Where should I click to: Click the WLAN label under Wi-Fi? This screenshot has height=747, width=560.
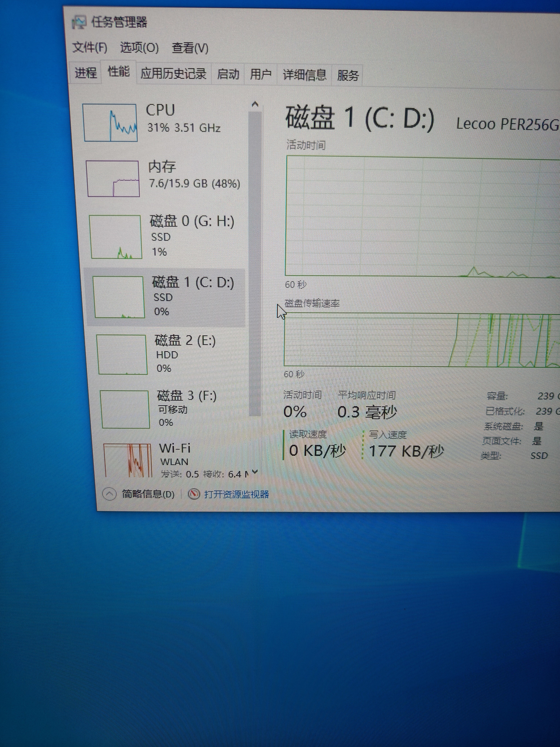(174, 462)
